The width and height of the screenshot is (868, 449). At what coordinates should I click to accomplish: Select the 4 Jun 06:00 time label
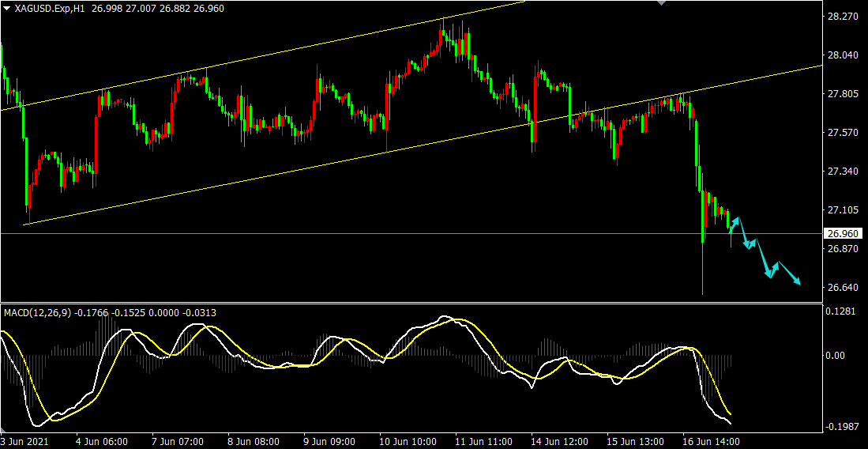tap(103, 442)
